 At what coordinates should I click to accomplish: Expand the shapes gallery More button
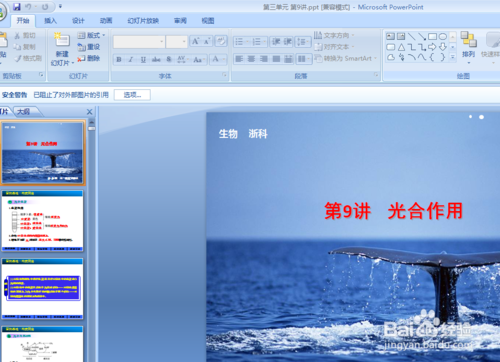click(453, 57)
